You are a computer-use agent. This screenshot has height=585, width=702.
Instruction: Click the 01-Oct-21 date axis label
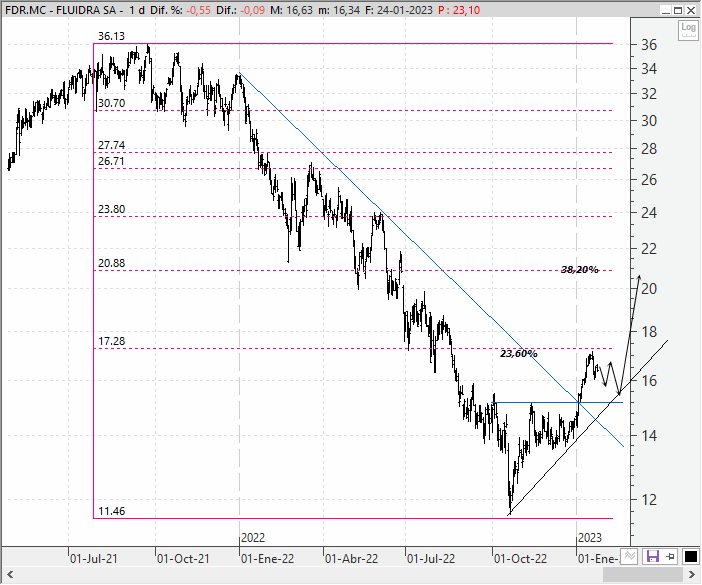183,559
